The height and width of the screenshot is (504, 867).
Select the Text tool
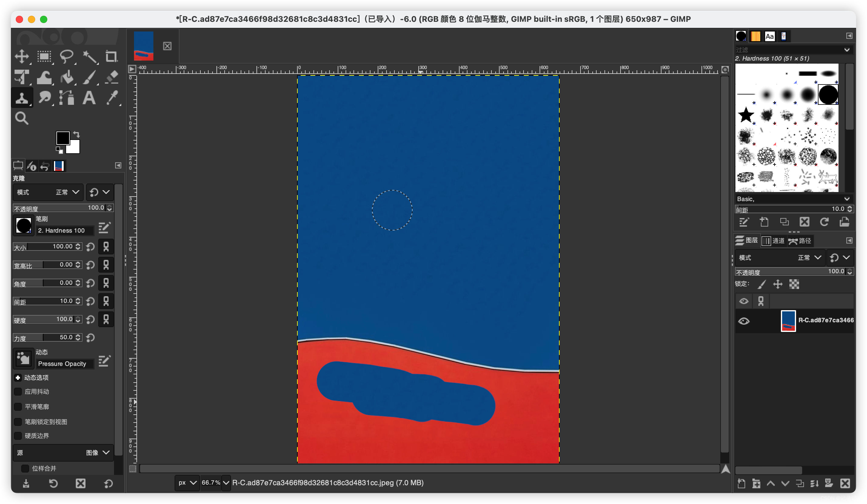(x=89, y=98)
